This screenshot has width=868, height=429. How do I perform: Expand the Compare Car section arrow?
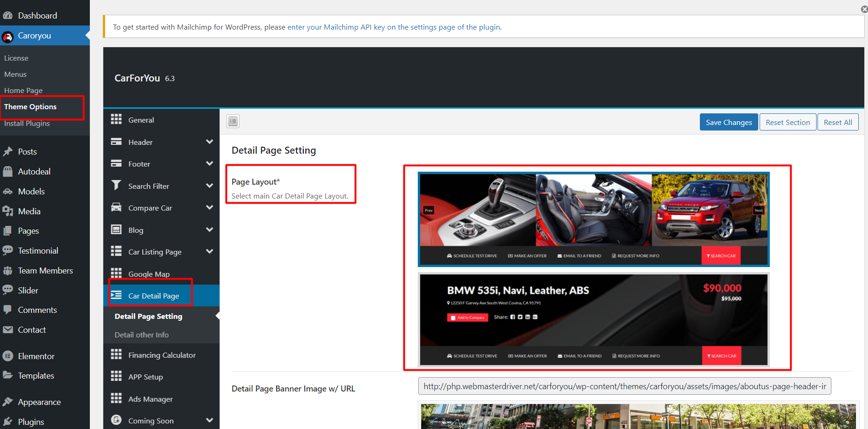click(x=209, y=207)
